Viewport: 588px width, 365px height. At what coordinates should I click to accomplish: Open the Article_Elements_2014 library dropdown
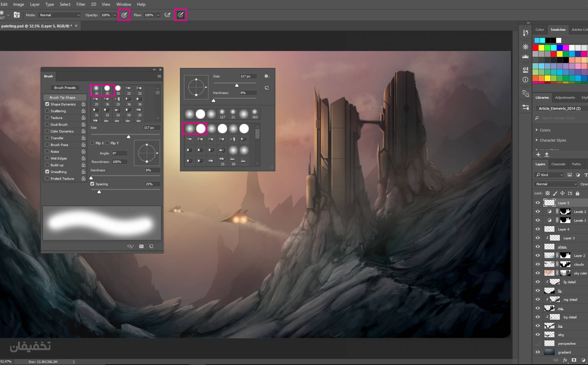pyautogui.click(x=561, y=108)
